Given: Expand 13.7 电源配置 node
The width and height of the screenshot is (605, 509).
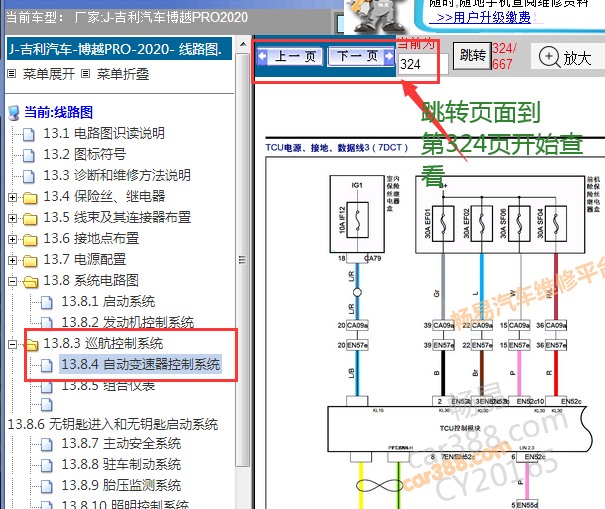Looking at the screenshot, I should pyautogui.click(x=12, y=260).
